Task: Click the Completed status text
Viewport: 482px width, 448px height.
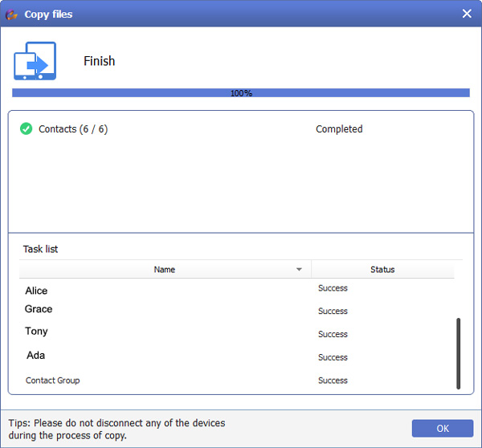Action: point(339,129)
